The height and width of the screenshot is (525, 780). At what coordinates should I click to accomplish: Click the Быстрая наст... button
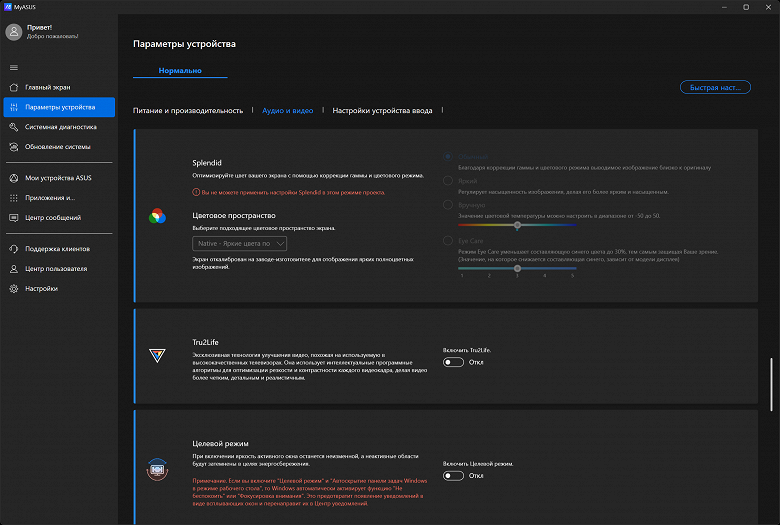[715, 87]
